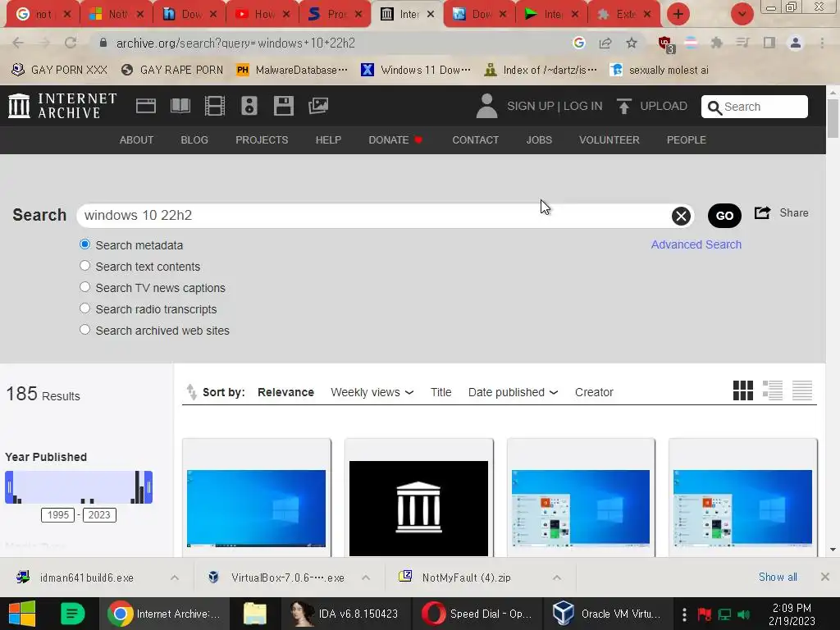This screenshot has height=630, width=840.
Task: Click Show all downloads link
Action: 778,577
